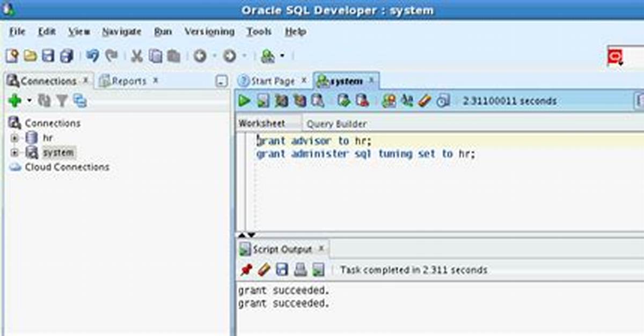Screen dimensions: 644x336
Task: Click the Save All stacked disks icon
Action: 67,56
